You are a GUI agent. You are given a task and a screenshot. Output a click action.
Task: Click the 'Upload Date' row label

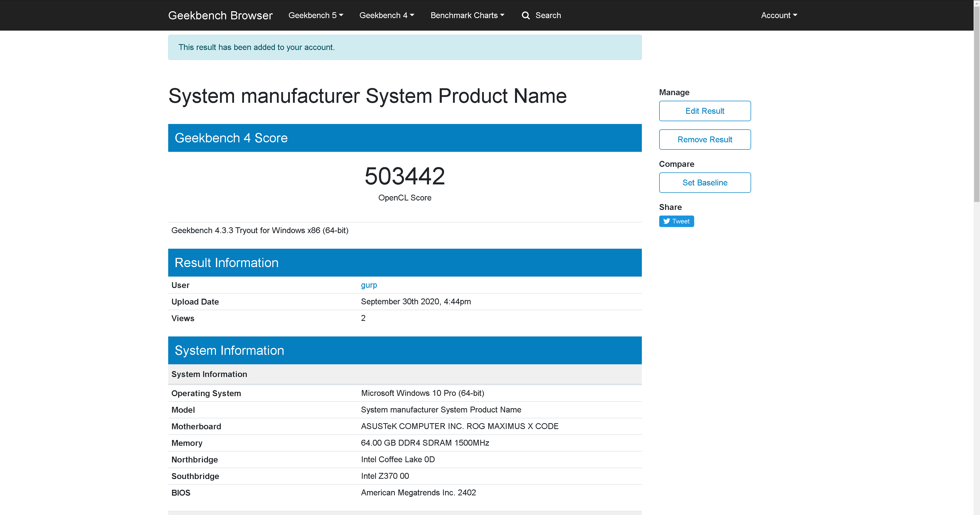195,302
